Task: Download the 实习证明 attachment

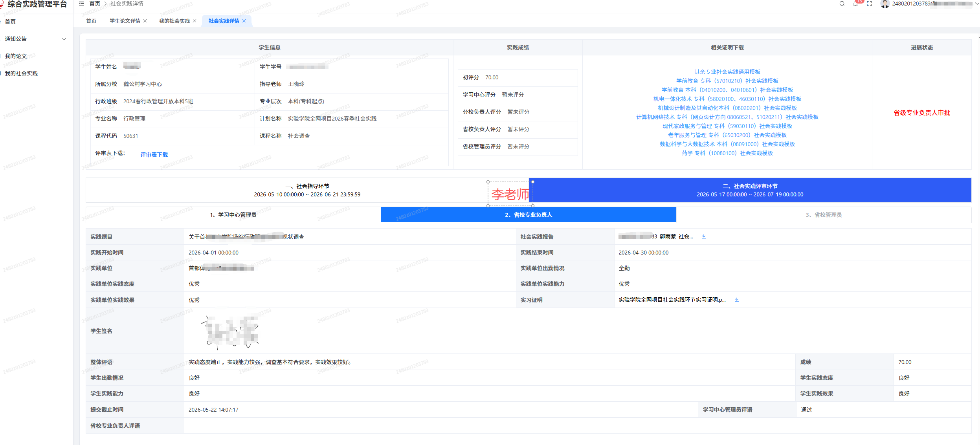Action: tap(737, 300)
